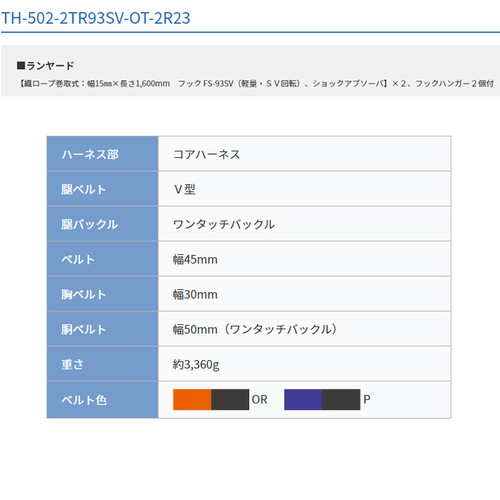Click the 幅45mm belt width cell

[305, 259]
